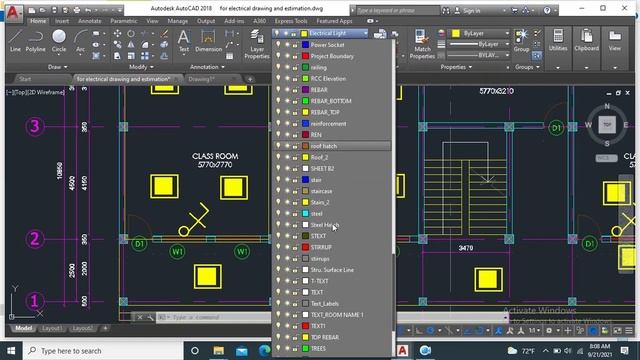Toggle on/off bulb for stair layer

coord(278,179)
